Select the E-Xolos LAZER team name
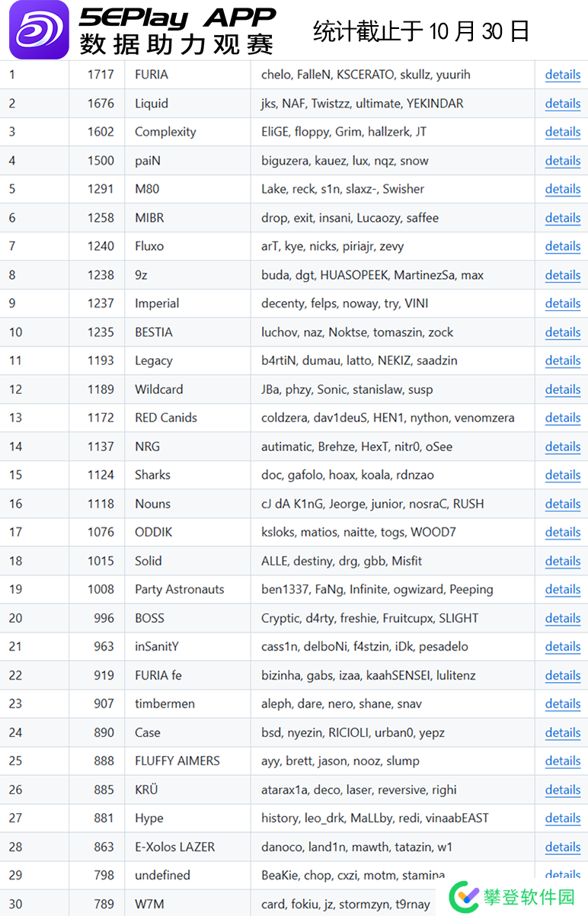This screenshot has width=588, height=916. coord(174,847)
